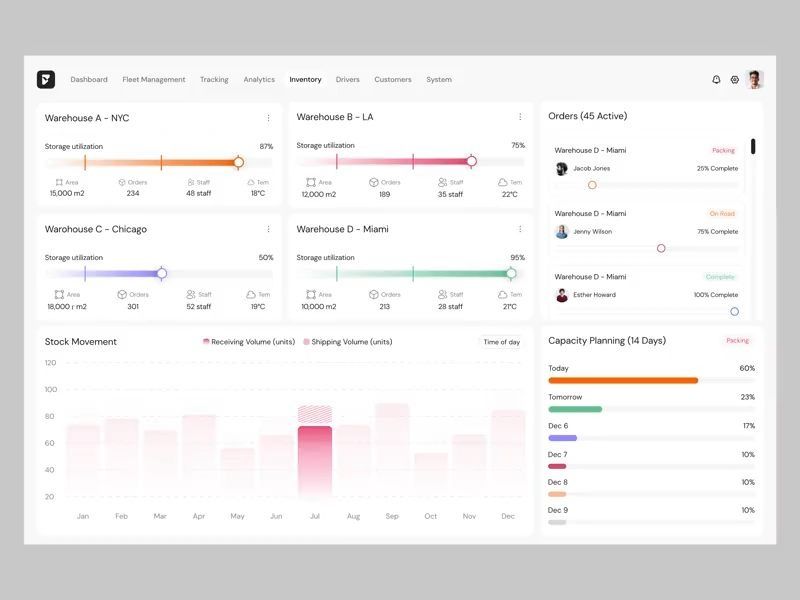The image size is (800, 600).
Task: Open Warehouse D – Miami card options menu
Action: (520, 229)
